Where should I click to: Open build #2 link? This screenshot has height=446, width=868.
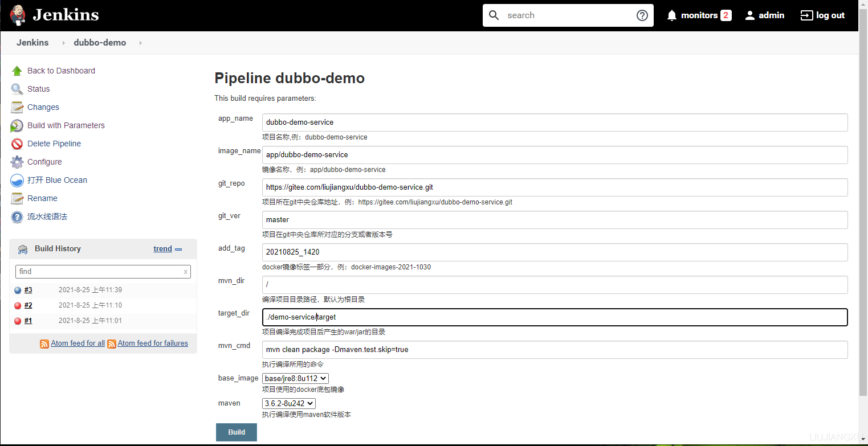(28, 305)
